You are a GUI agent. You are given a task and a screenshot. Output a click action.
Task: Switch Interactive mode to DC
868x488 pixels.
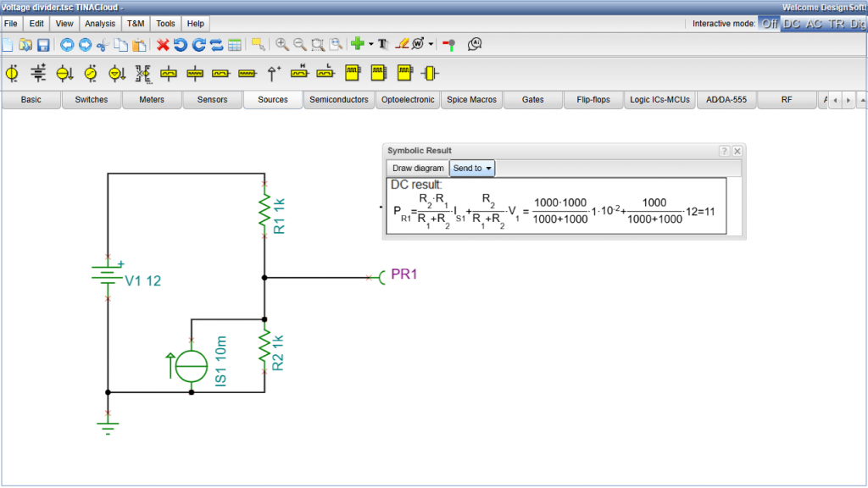tap(792, 24)
